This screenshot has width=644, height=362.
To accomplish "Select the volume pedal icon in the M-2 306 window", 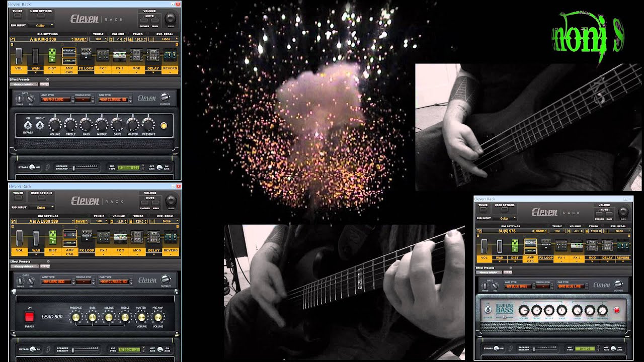I will 19,56.
